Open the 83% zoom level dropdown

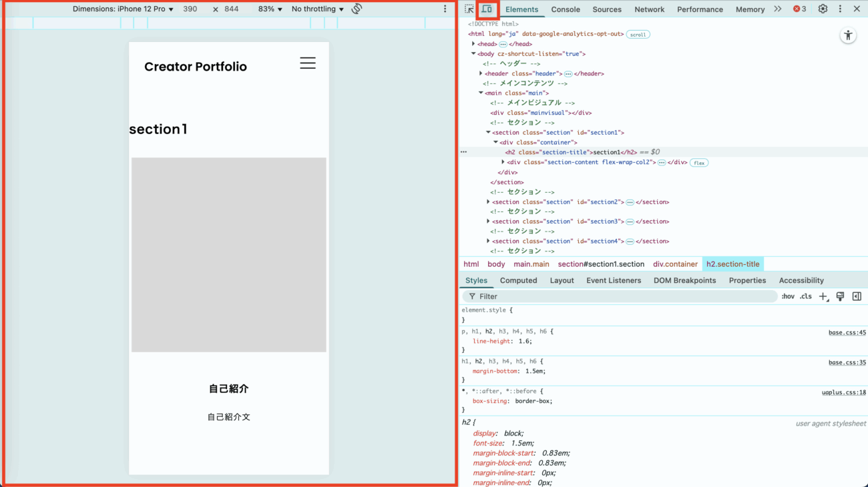[270, 9]
